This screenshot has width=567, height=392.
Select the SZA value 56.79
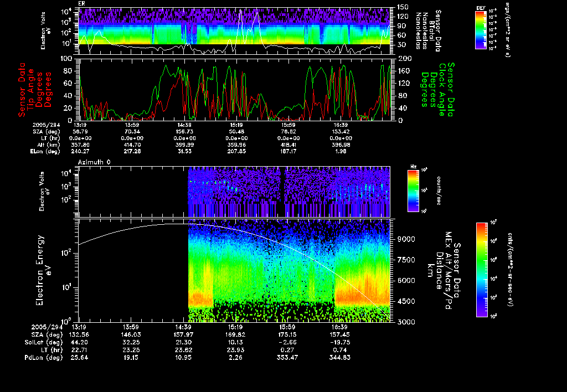click(x=80, y=132)
